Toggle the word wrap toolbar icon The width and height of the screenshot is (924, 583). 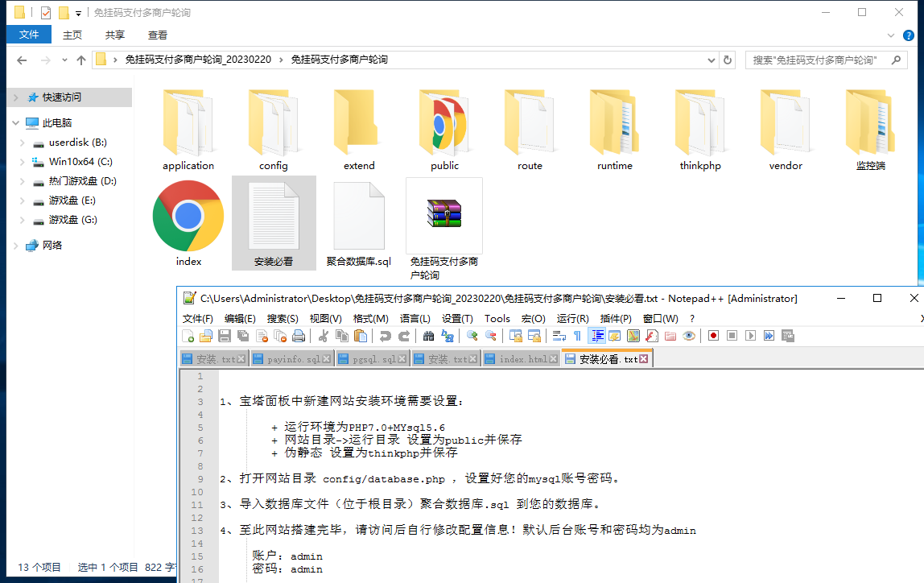(559, 336)
